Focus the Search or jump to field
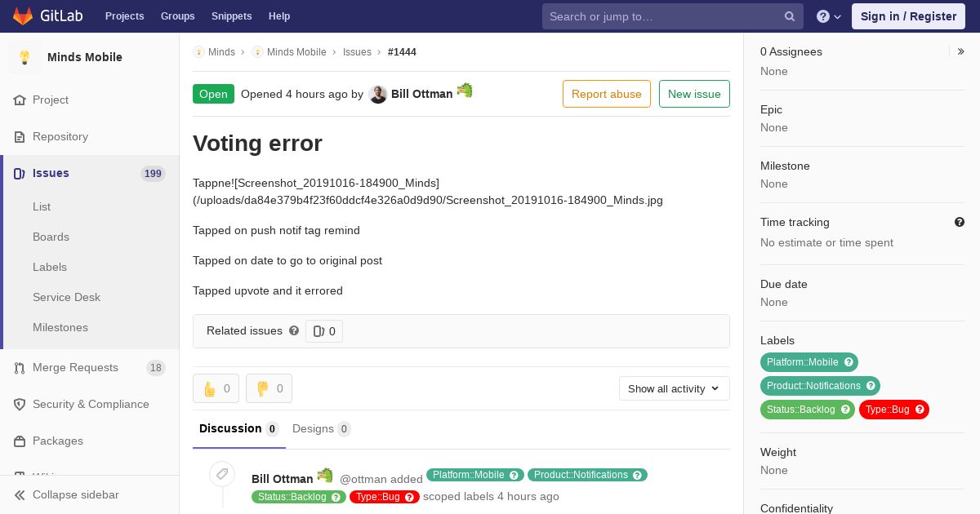The image size is (980, 514). [x=673, y=16]
